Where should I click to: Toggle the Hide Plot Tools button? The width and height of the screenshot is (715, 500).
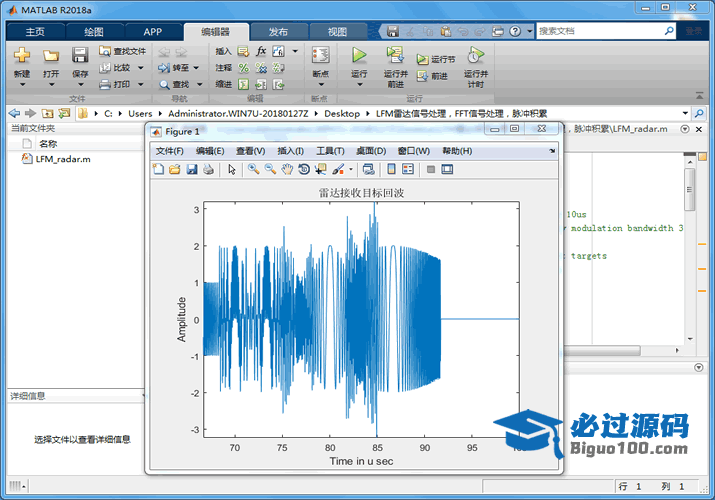[x=431, y=169]
